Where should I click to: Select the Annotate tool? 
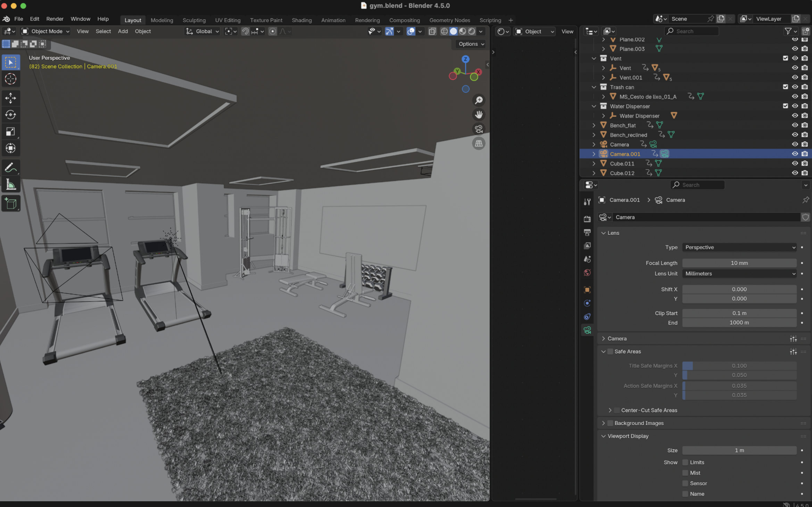coord(11,168)
